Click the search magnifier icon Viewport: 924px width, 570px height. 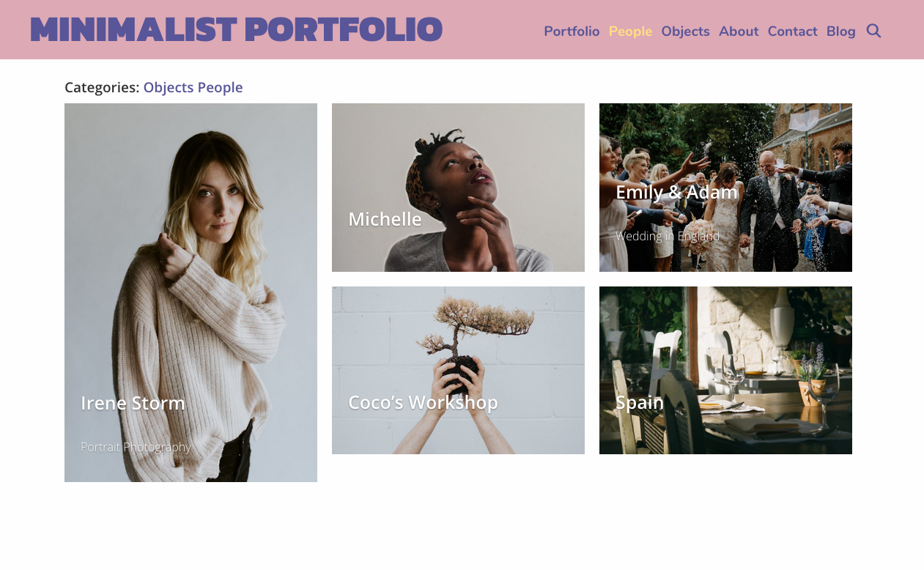click(873, 31)
